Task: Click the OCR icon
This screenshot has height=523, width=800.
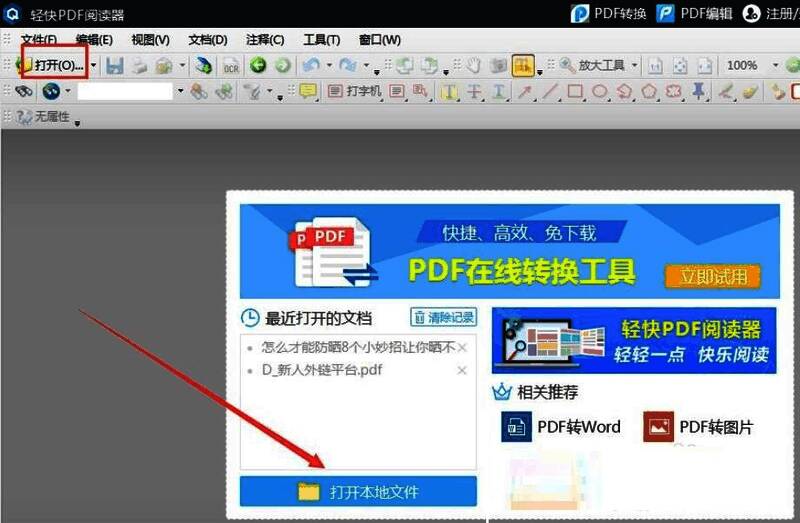Action: [x=231, y=66]
